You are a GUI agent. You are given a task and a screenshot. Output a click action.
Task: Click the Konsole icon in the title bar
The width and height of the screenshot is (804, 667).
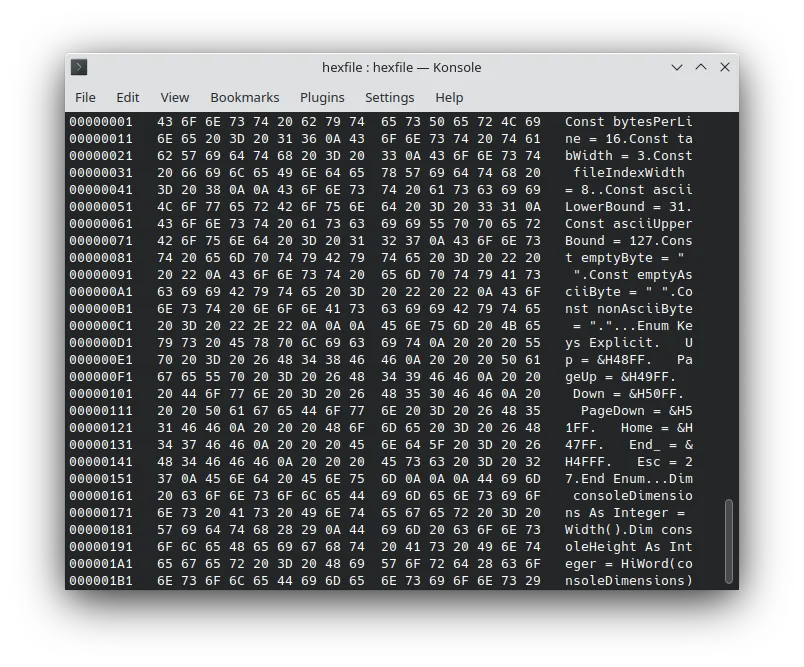78,67
